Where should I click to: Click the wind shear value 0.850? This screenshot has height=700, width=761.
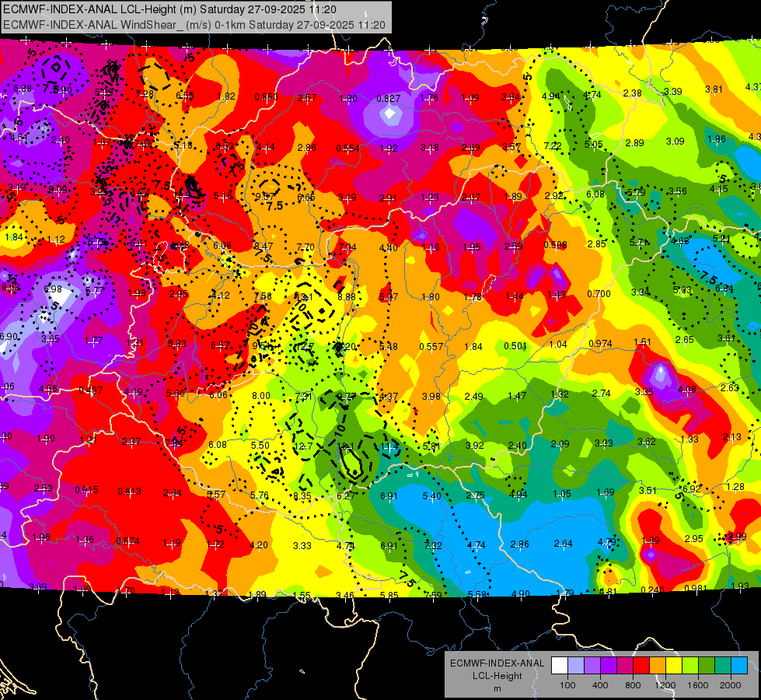[x=266, y=97]
